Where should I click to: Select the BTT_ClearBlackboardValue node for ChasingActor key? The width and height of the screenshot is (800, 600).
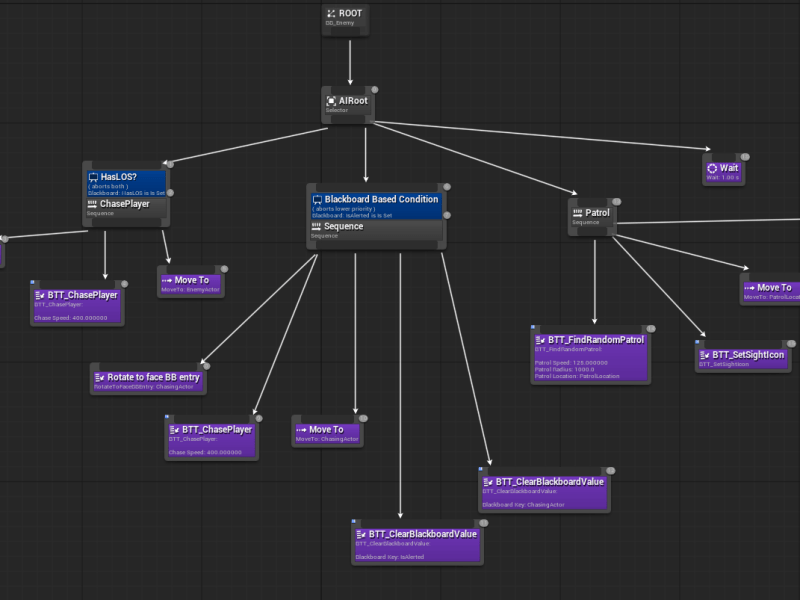point(544,491)
